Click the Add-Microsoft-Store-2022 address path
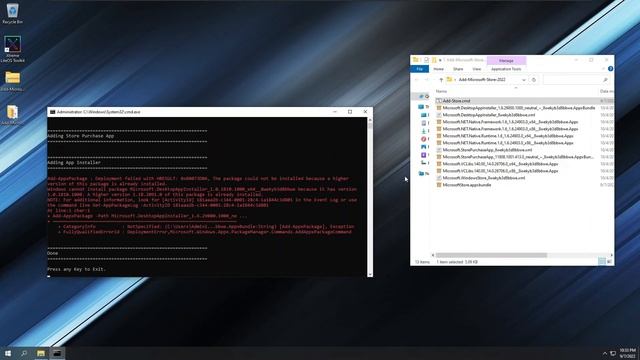The width and height of the screenshot is (640, 360). (482, 80)
